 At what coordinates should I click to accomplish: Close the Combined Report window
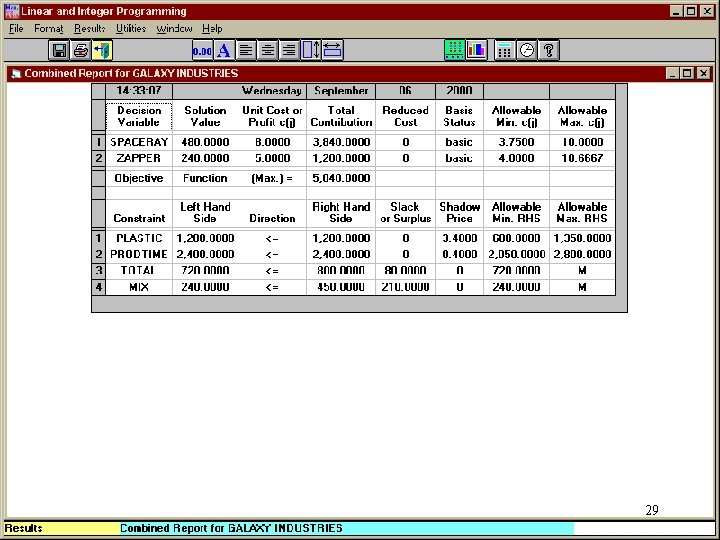(703, 73)
